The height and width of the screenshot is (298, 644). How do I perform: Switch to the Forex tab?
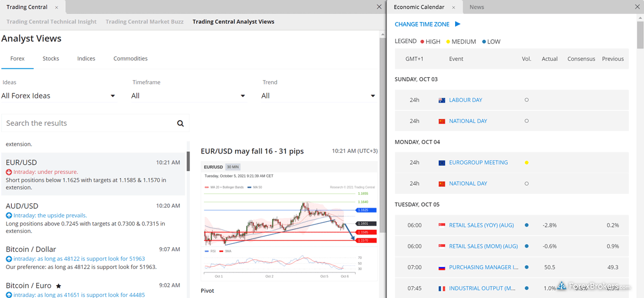click(17, 59)
